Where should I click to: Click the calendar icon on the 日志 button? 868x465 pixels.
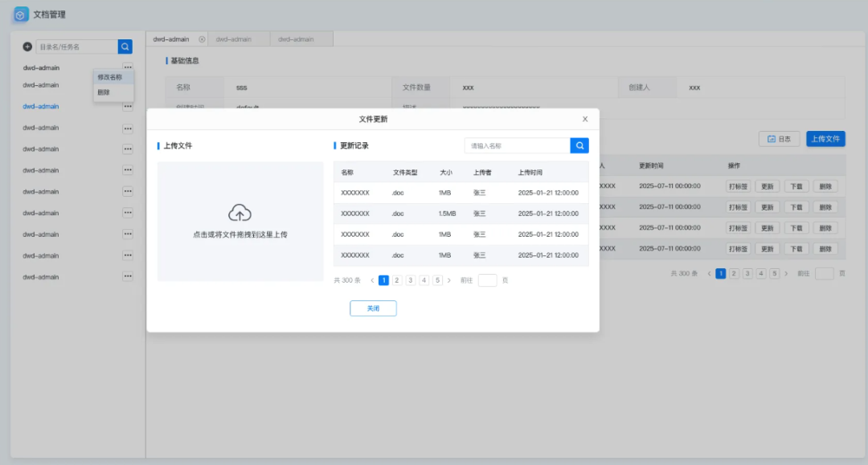point(772,138)
